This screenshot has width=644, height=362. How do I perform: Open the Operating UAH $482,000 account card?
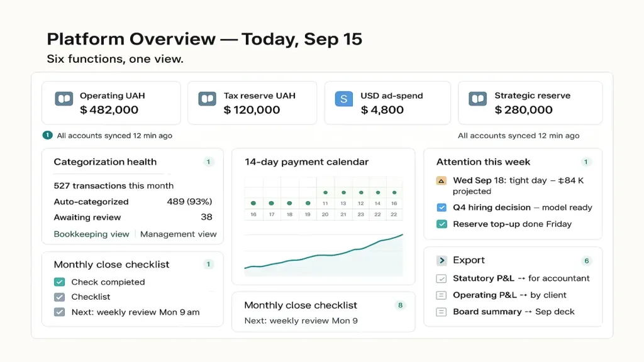coord(111,103)
